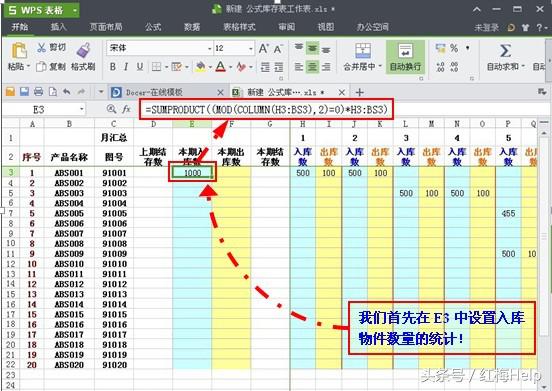Expand the AutoSum dropdown arrow

pos(523,67)
